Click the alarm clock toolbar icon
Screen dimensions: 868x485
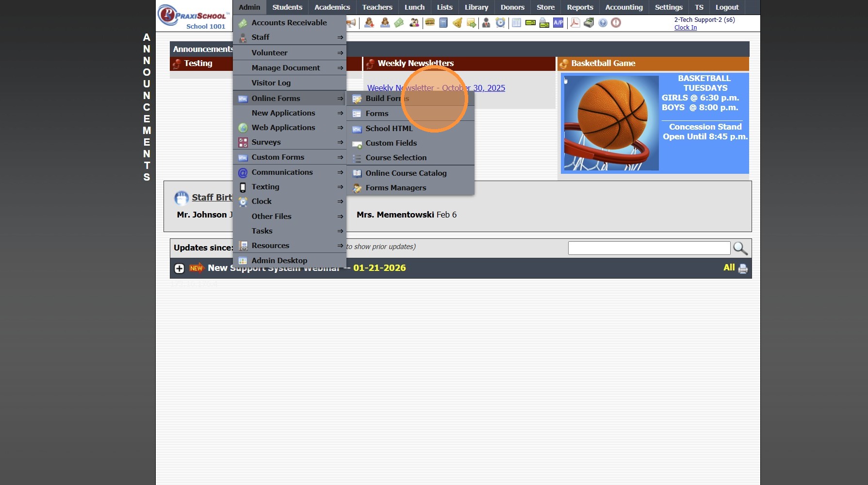point(500,23)
